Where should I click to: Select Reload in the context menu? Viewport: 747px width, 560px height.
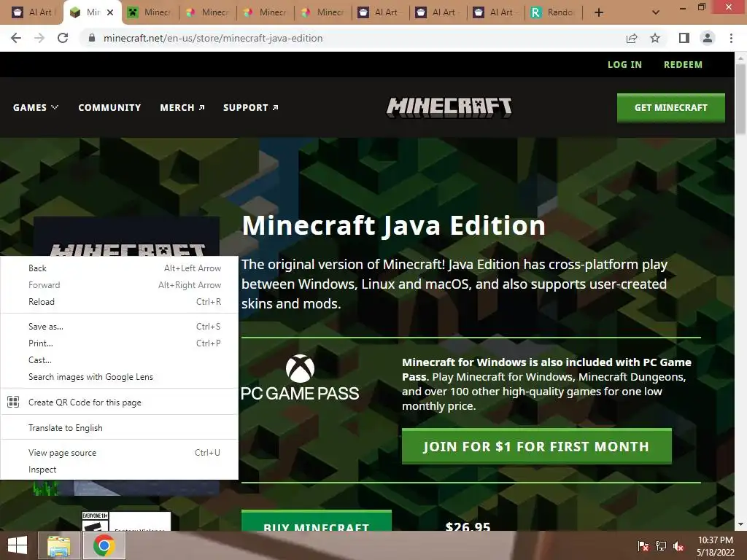[119, 301]
